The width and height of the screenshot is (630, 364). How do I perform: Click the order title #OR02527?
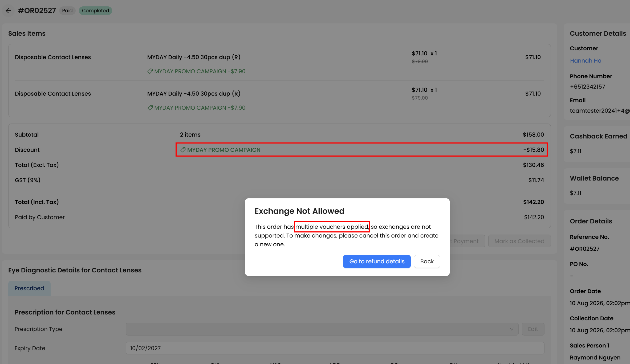click(x=37, y=11)
